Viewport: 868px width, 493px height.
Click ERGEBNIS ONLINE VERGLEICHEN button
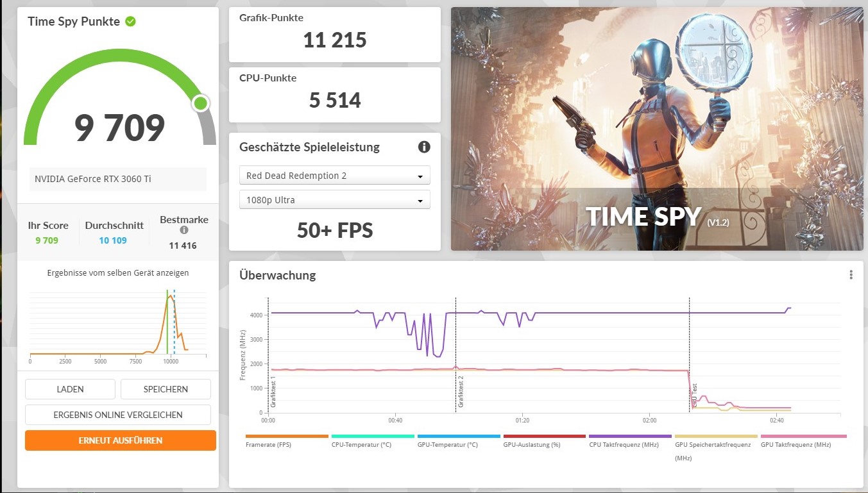[118, 415]
